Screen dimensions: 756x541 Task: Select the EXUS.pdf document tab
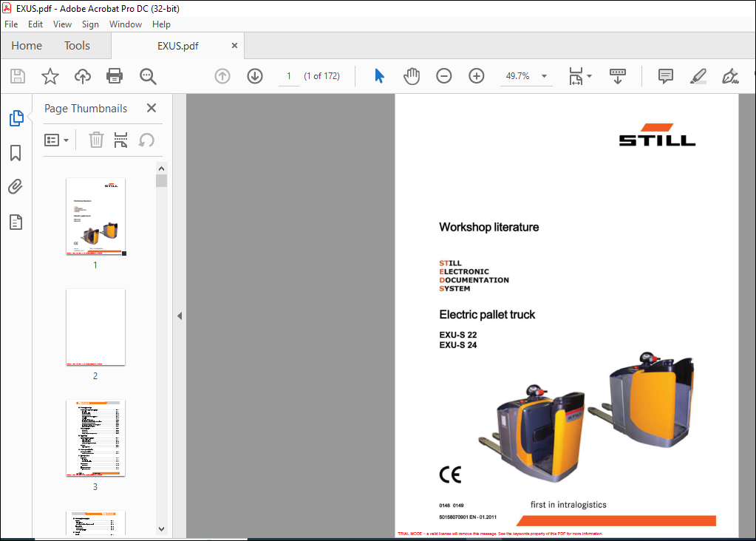coord(178,46)
